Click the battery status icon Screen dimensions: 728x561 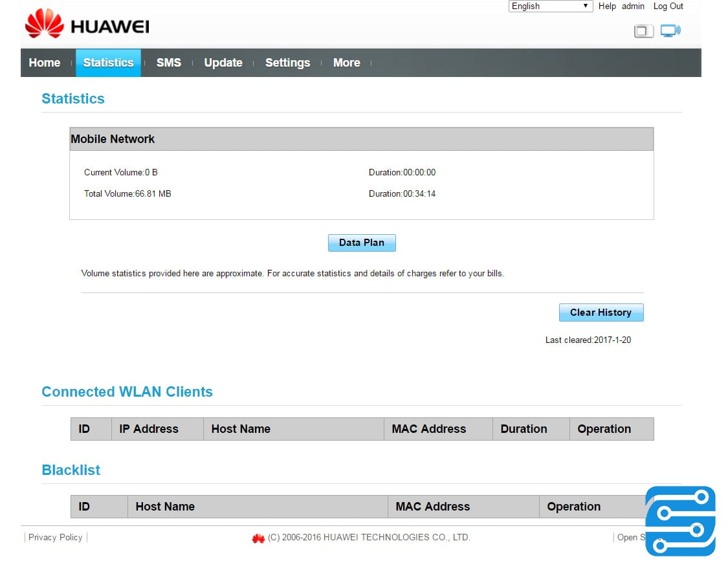coord(644,30)
